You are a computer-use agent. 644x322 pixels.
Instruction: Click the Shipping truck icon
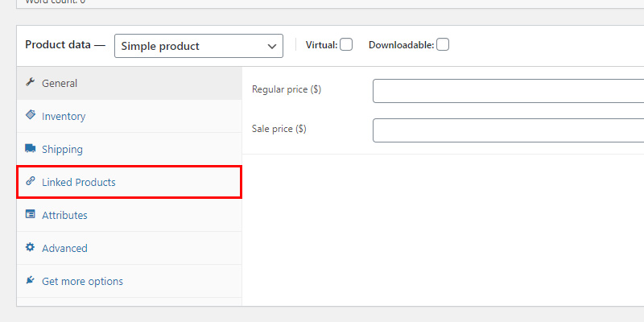[x=30, y=148]
